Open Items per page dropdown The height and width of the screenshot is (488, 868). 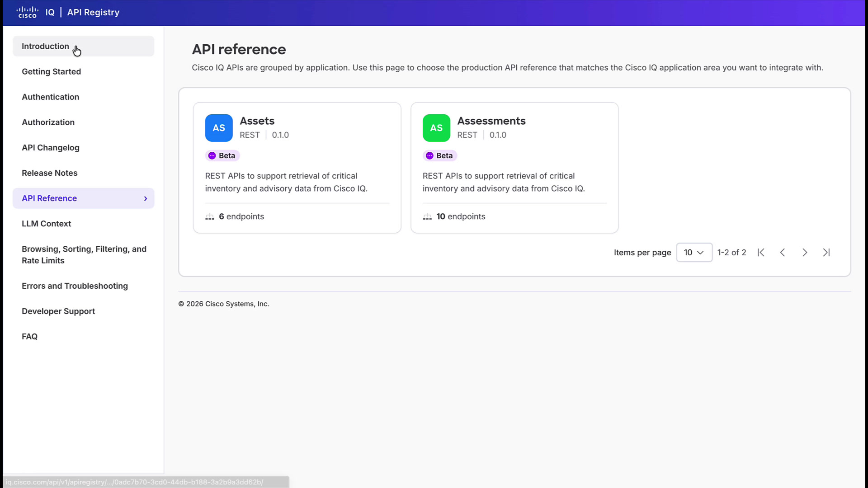pos(694,253)
